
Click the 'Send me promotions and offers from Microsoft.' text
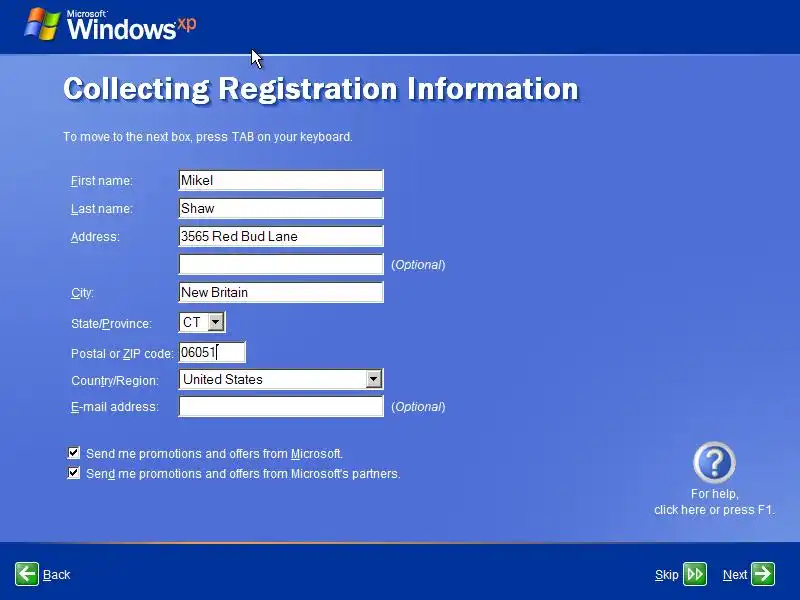point(214,454)
